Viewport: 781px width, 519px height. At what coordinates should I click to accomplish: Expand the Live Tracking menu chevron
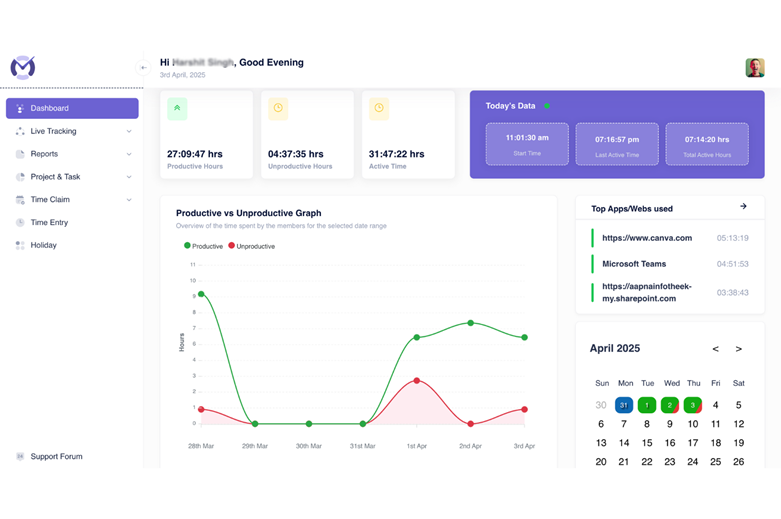(x=129, y=131)
